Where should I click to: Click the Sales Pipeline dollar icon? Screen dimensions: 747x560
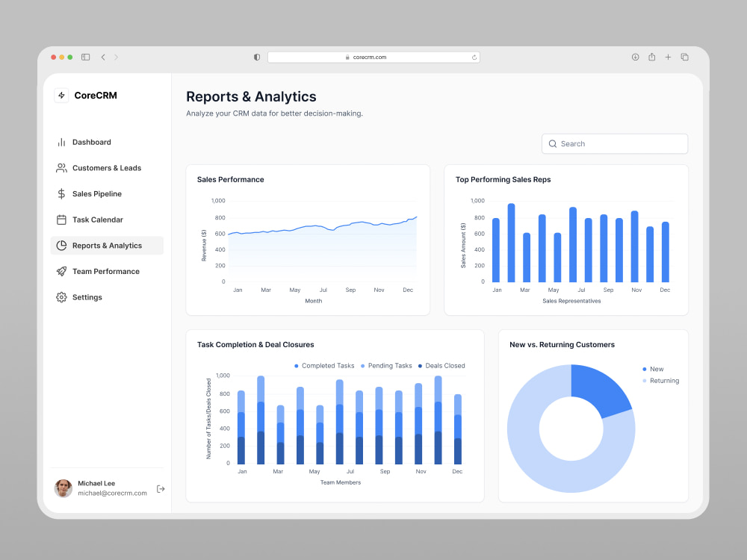coord(61,194)
